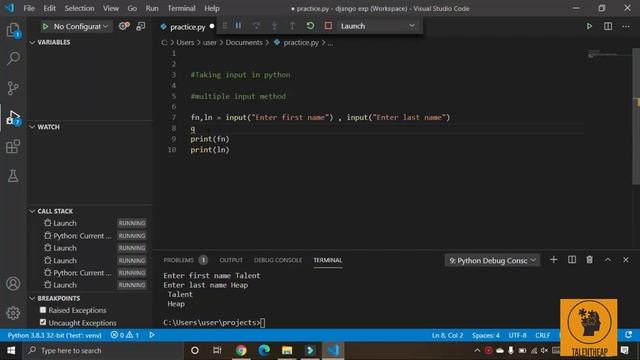Open the Manage gear menu
Viewport: 640px width, 360px height.
point(13,313)
